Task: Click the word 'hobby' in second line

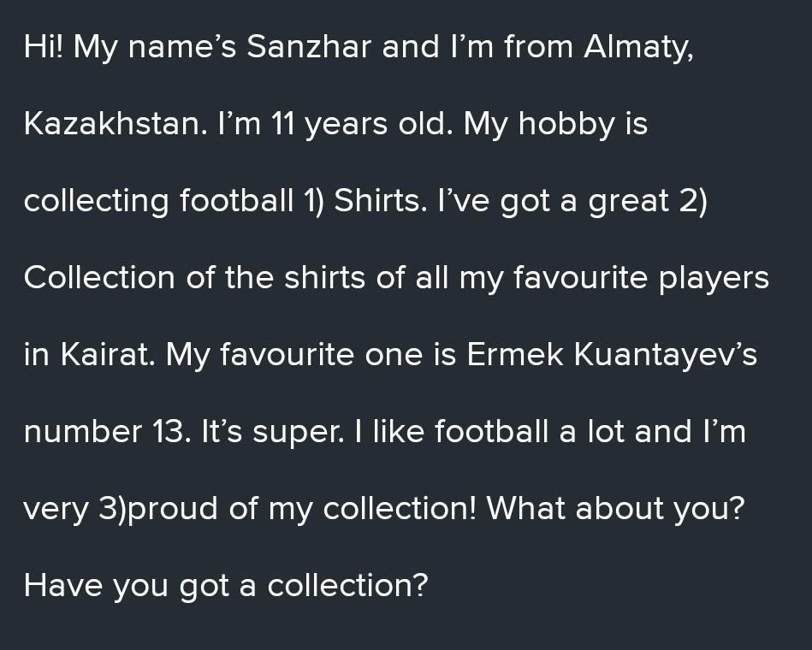Action: (x=566, y=125)
